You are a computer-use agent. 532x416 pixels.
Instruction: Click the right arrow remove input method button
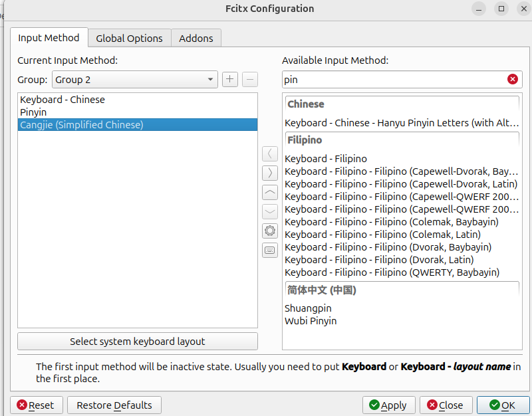[270, 173]
